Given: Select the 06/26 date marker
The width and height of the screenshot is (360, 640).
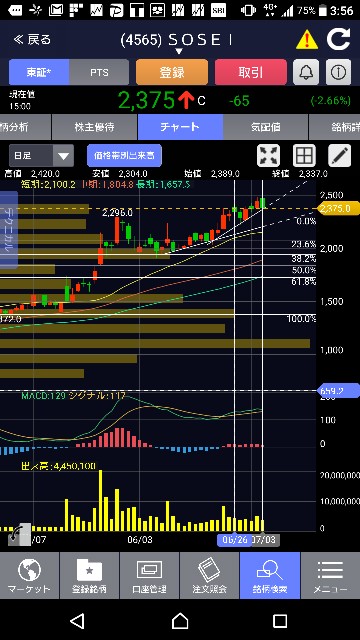Looking at the screenshot, I should (x=234, y=540).
